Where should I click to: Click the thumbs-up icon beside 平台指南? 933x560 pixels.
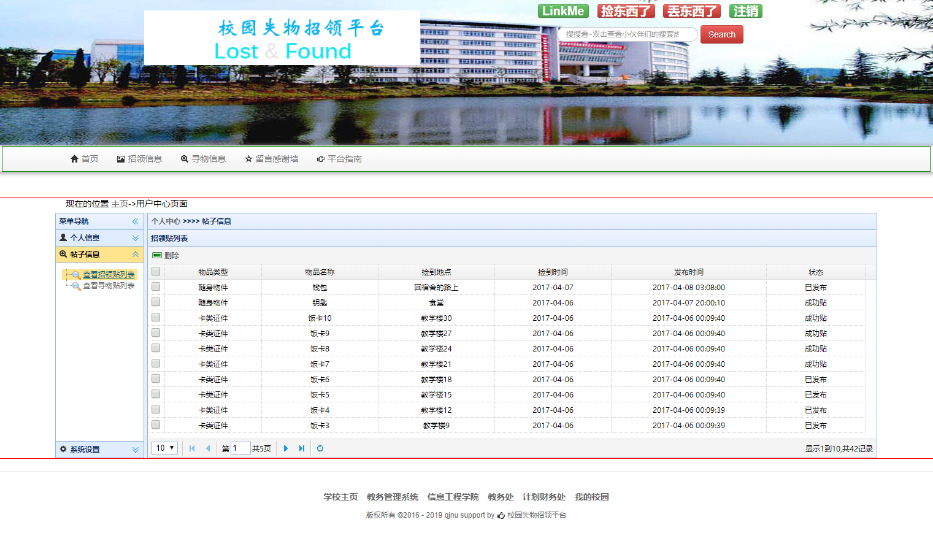(x=321, y=158)
